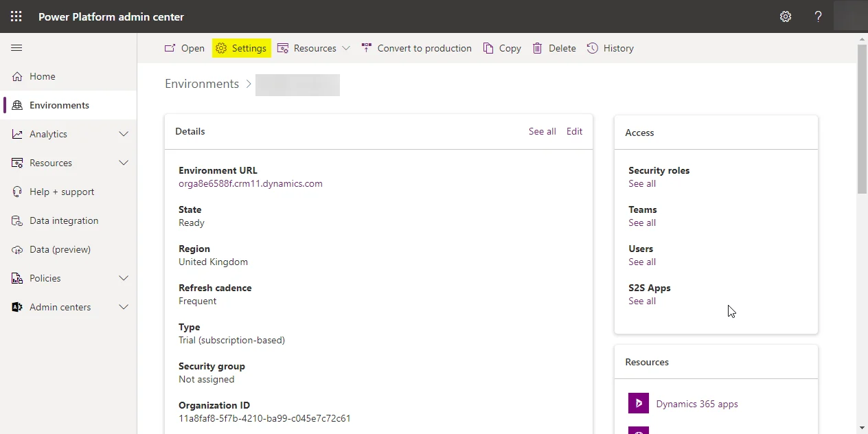The width and height of the screenshot is (868, 434).
Task: Expand the Admin centers chevron
Action: click(124, 307)
